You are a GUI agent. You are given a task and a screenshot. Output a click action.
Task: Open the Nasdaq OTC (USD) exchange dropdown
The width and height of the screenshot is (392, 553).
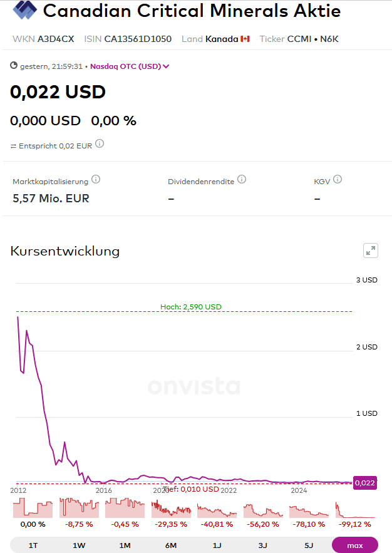coord(130,66)
